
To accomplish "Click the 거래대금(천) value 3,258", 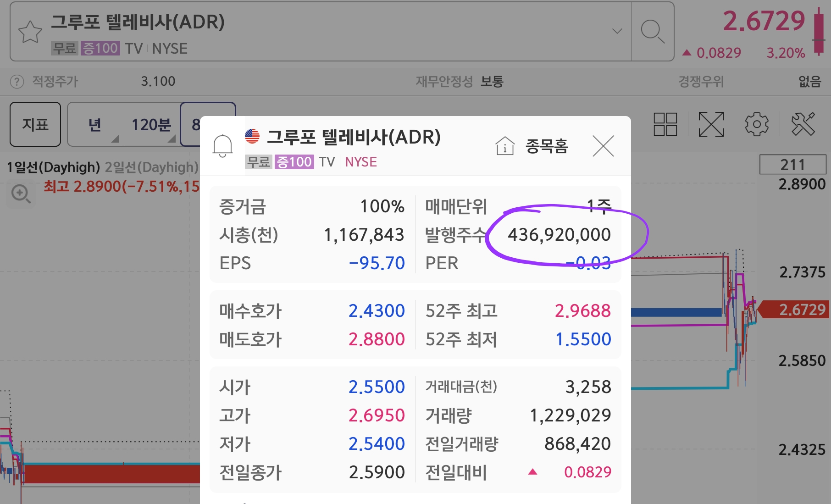I will 588,387.
